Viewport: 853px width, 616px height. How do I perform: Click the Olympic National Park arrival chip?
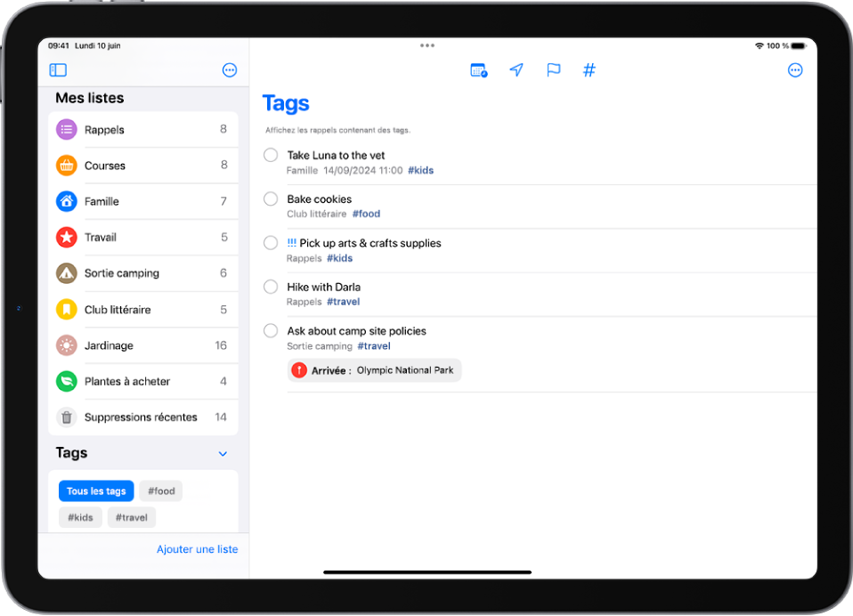(x=373, y=369)
